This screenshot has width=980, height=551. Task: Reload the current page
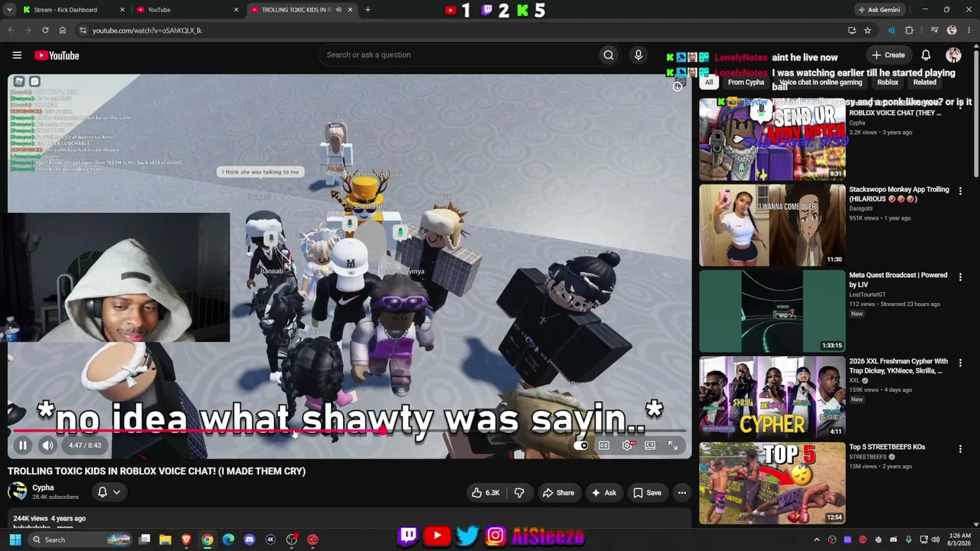pyautogui.click(x=45, y=31)
